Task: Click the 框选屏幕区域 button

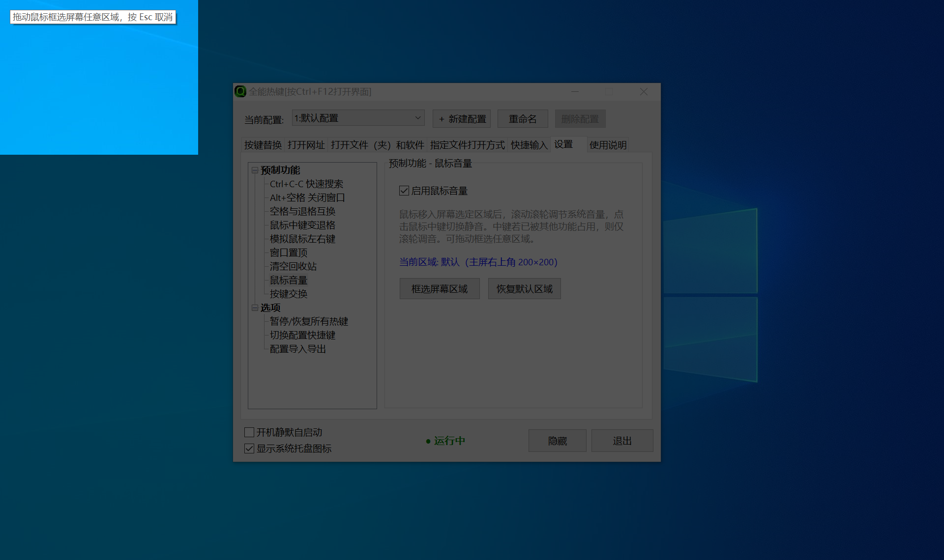Action: pyautogui.click(x=440, y=289)
